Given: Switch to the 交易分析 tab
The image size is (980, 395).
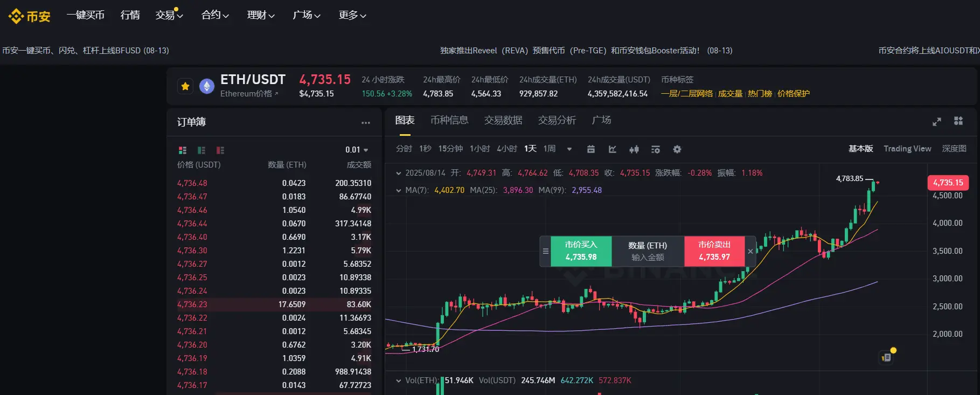Looking at the screenshot, I should 557,120.
